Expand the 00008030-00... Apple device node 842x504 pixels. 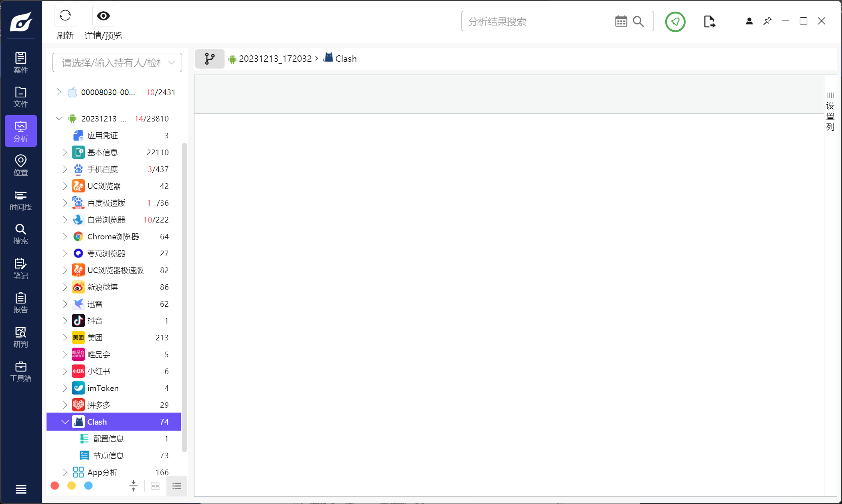(x=59, y=92)
